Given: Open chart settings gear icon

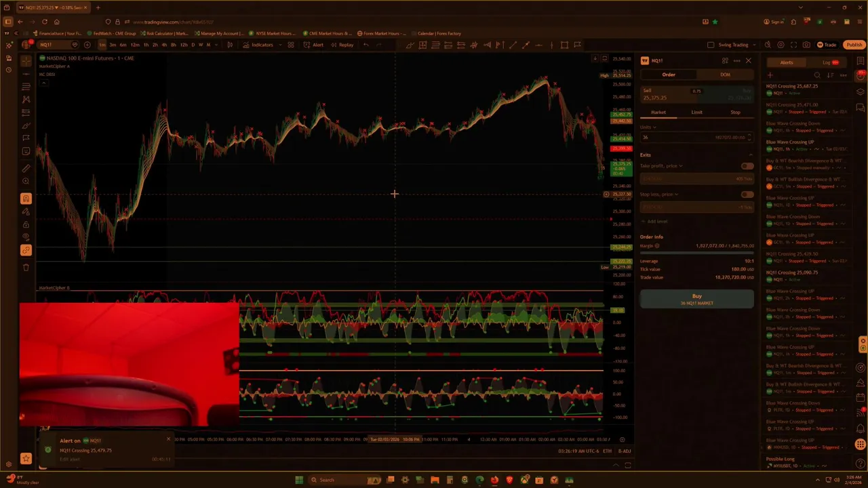Looking at the screenshot, I should [x=781, y=45].
